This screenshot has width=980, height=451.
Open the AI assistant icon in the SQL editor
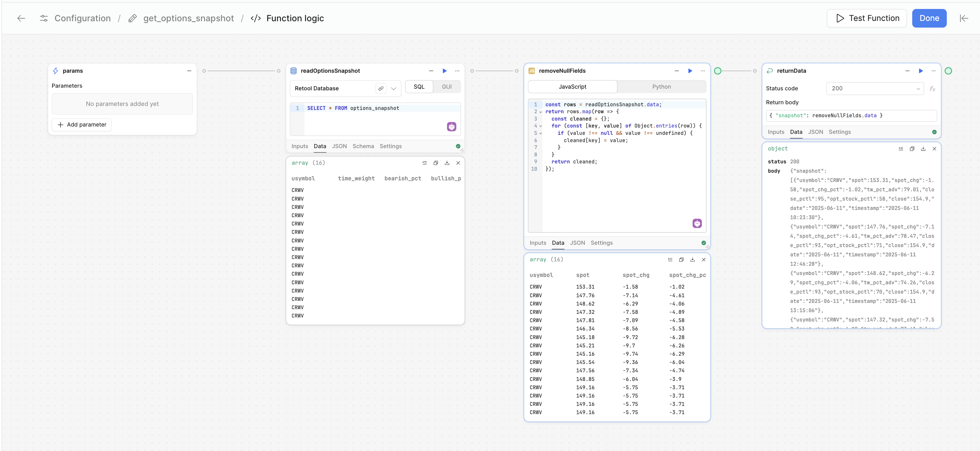(451, 127)
